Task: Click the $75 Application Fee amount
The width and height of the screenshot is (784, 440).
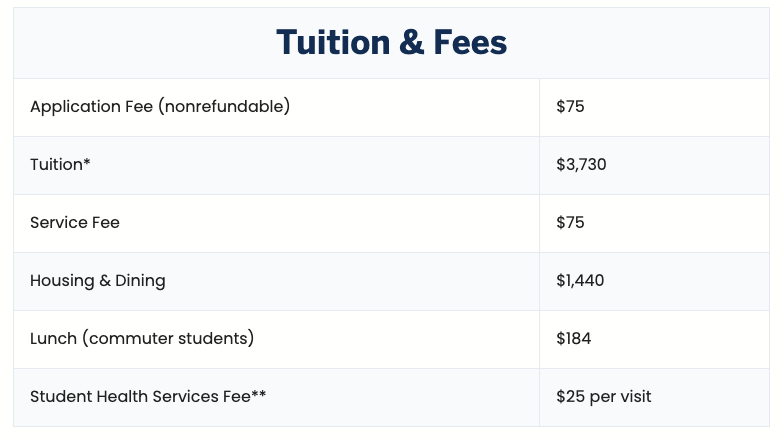Action: [570, 106]
